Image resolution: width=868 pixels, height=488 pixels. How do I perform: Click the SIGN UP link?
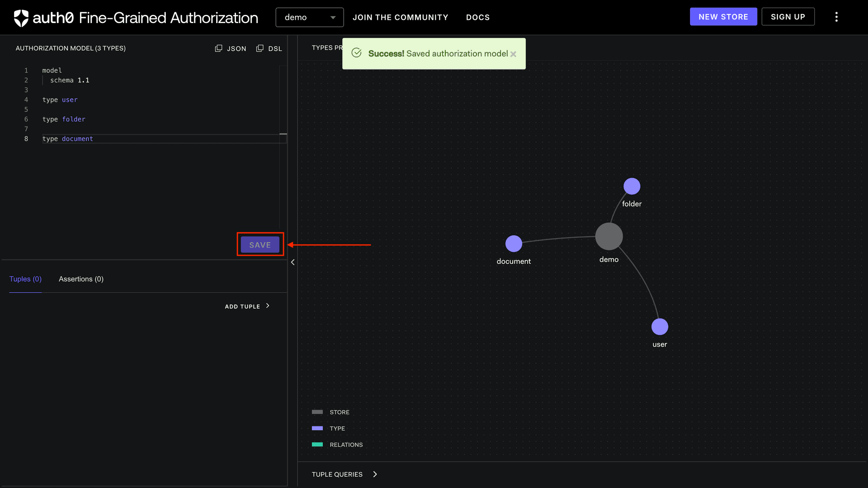788,16
